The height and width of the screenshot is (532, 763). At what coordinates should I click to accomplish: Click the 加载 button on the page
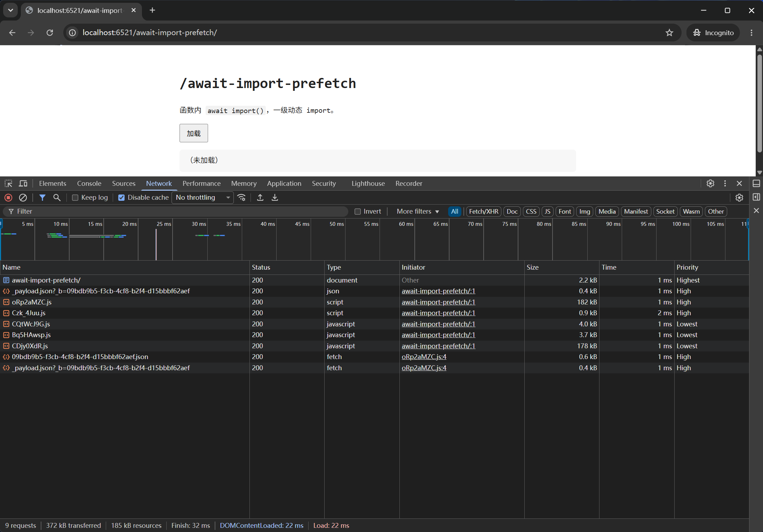pos(194,133)
